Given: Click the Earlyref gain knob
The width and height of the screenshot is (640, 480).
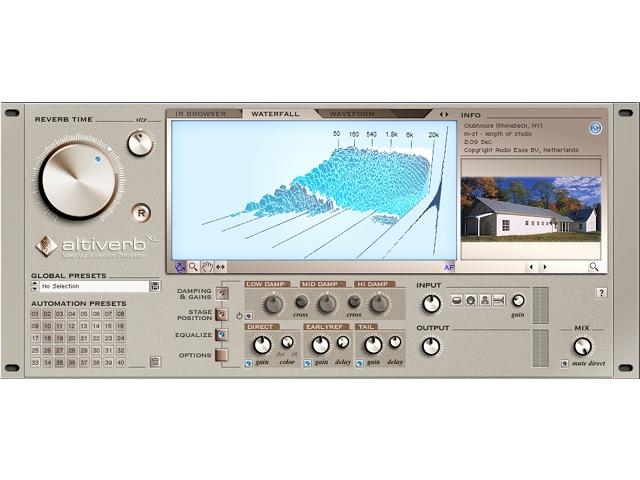Looking at the screenshot, I should [x=321, y=345].
